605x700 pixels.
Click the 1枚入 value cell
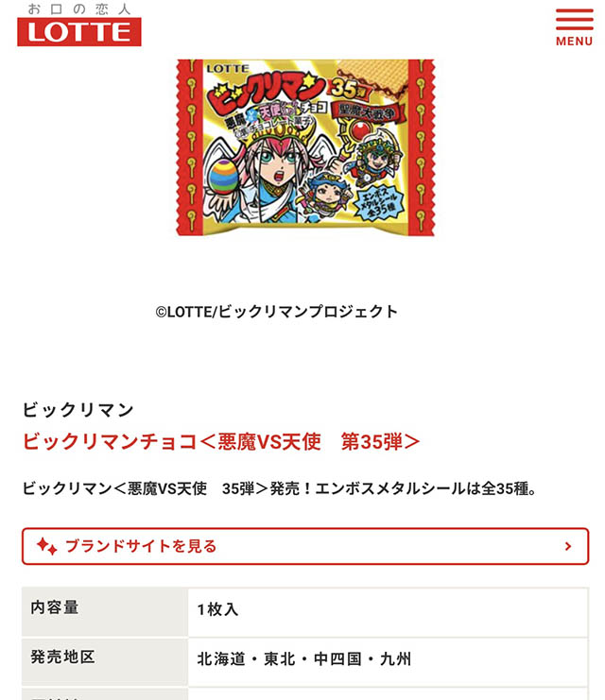coord(388,612)
